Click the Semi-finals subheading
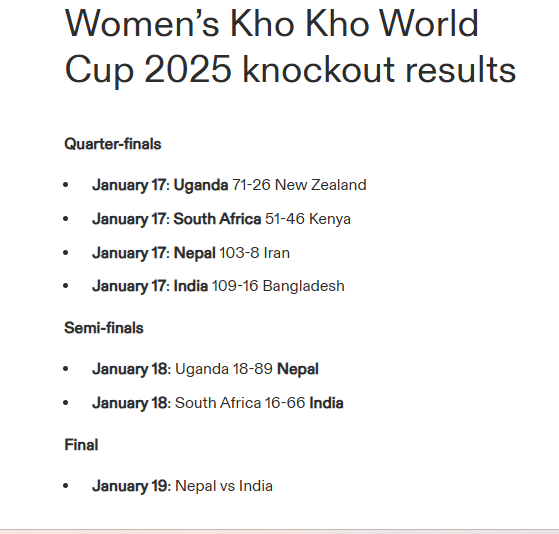The image size is (559, 534). pyautogui.click(x=104, y=328)
